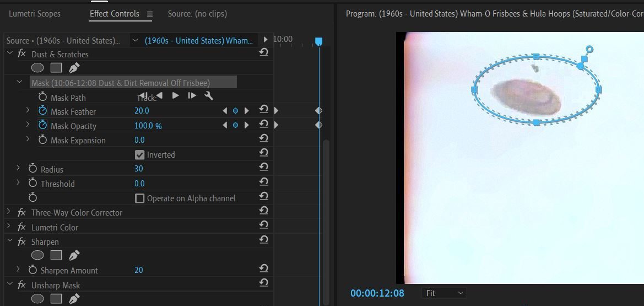The height and width of the screenshot is (306, 644).
Task: Edit Mask Opacity value 100.0 %
Action: coord(148,126)
